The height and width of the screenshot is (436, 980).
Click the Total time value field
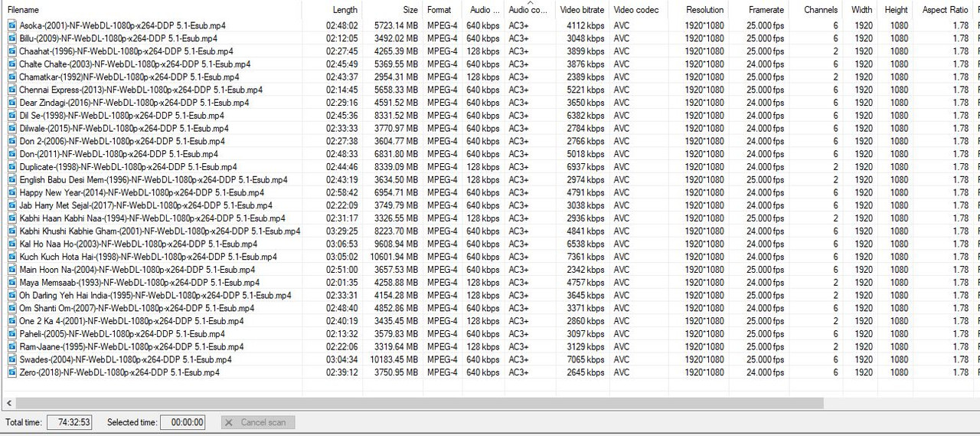(x=69, y=422)
